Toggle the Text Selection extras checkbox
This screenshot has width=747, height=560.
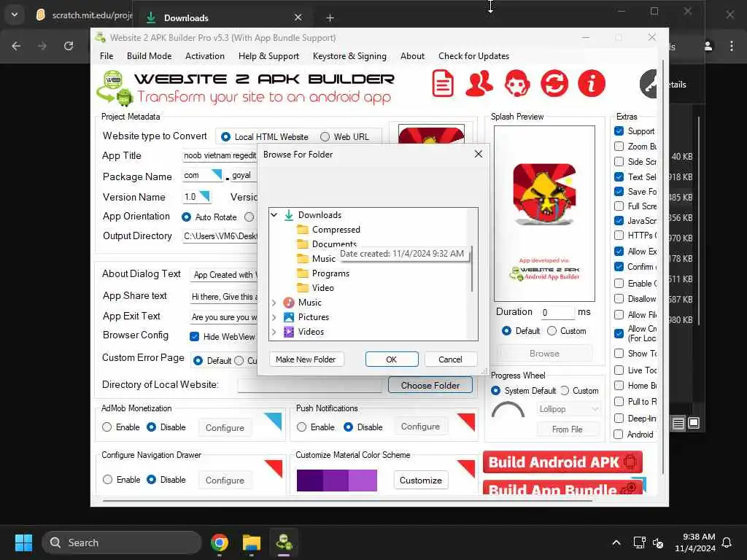point(619,176)
